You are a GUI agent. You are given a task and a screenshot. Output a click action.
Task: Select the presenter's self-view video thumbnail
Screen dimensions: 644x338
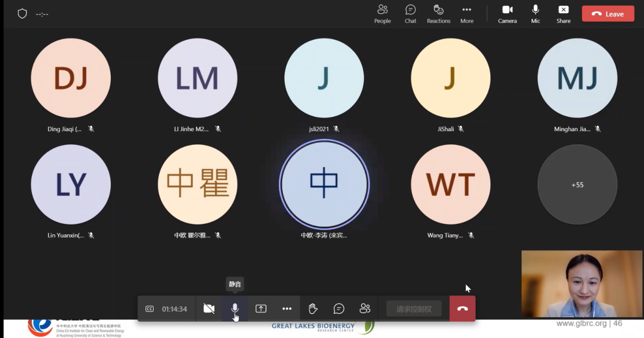[x=581, y=283]
